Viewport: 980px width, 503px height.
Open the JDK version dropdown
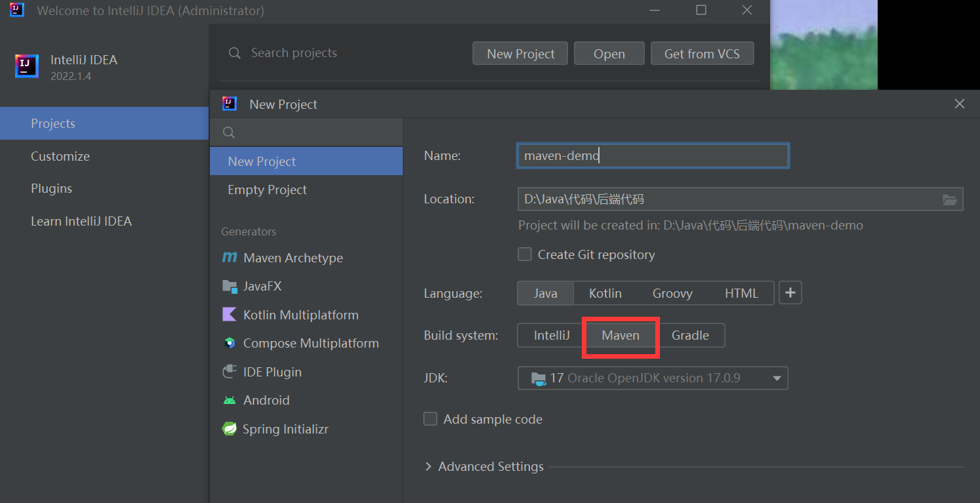point(653,378)
